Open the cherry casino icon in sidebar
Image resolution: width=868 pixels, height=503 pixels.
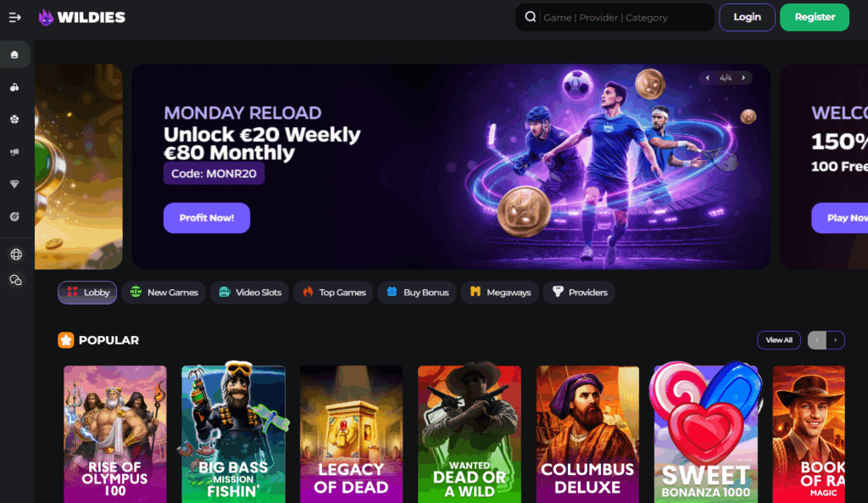pos(15,87)
